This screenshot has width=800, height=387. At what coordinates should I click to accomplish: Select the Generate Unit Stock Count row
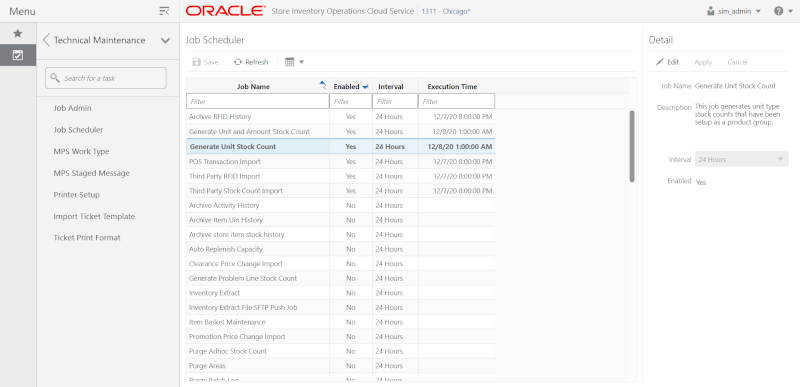pos(340,146)
